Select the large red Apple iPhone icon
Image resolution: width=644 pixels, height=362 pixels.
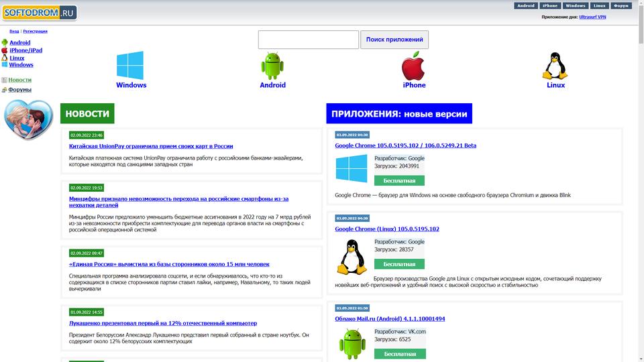coord(413,66)
